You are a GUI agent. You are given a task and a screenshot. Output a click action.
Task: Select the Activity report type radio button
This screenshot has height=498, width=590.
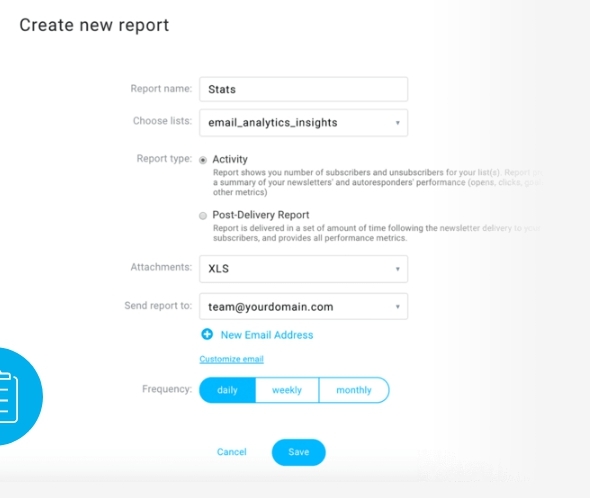point(203,160)
